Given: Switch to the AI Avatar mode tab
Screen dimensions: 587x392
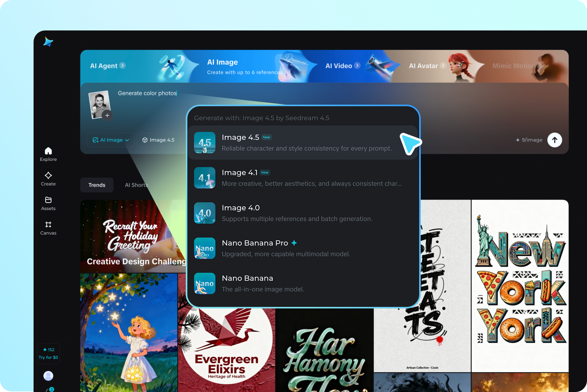Looking at the screenshot, I should coord(427,66).
